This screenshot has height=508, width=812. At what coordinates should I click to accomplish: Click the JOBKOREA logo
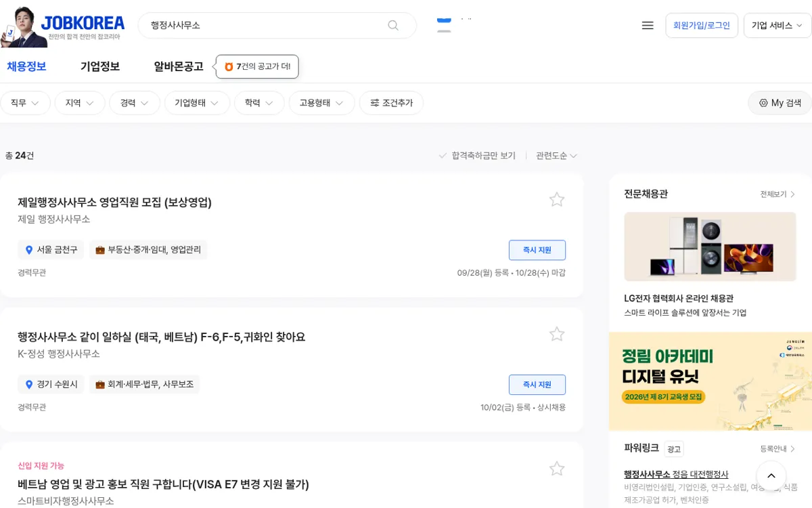point(83,24)
